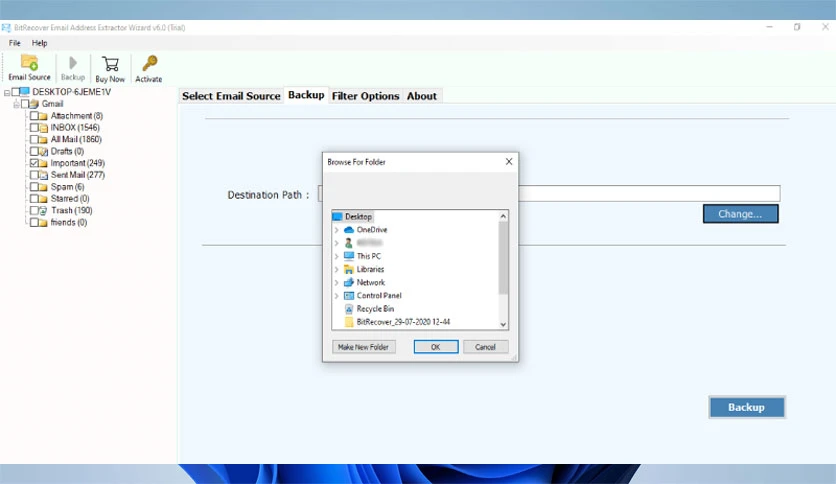Screen dimensions: 836x484
Task: Click the Network icon in folder tree
Action: click(x=349, y=283)
